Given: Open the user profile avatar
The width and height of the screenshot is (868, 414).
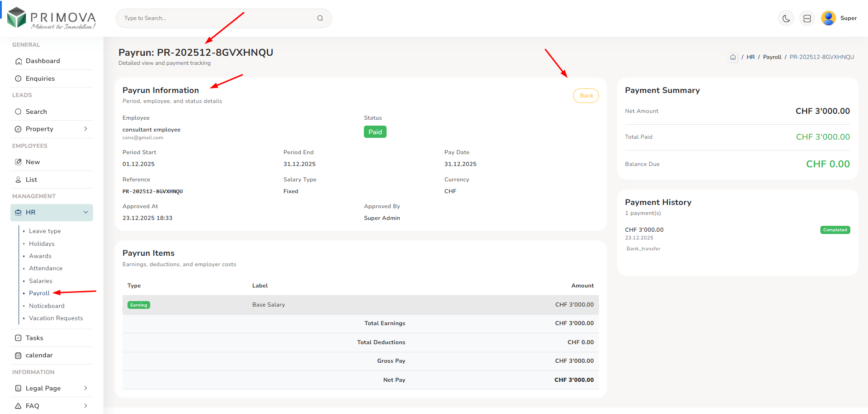Looking at the screenshot, I should (x=828, y=18).
